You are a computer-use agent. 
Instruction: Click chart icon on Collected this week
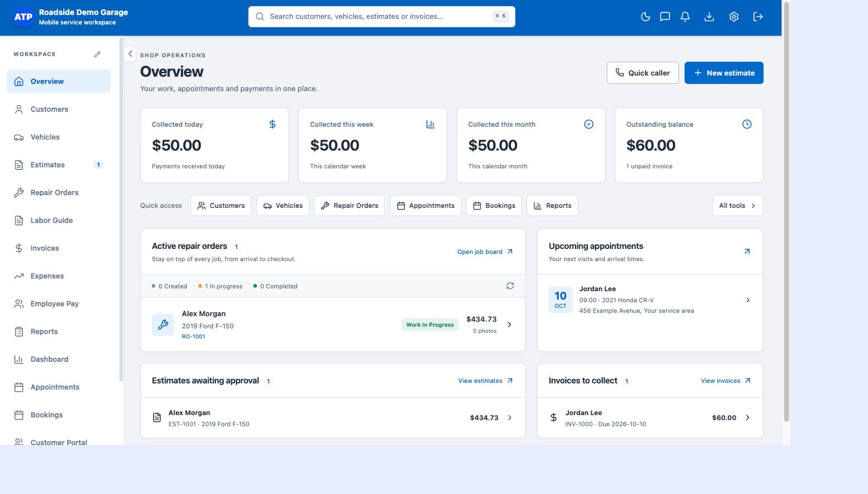tap(430, 124)
